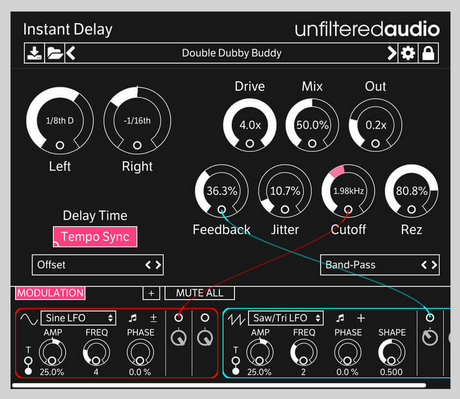Viewport: 460px width, 399px height.
Task: Click the Sine LFO second unconnected output port
Action: 205,318
